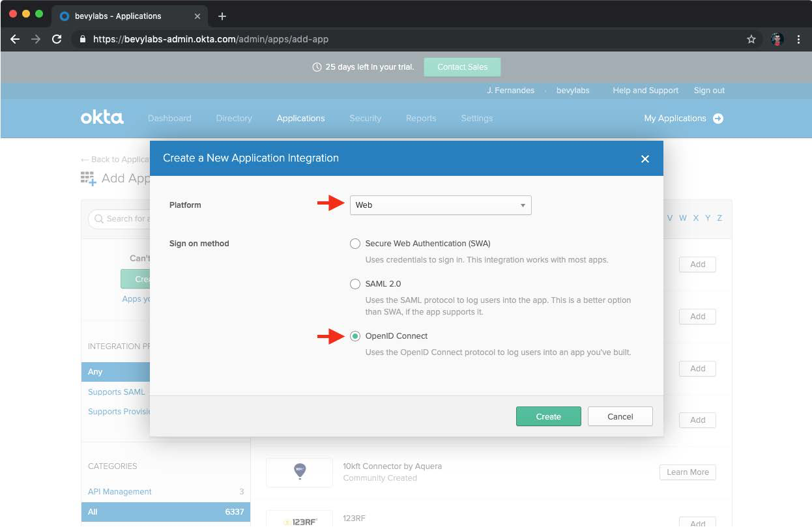Image resolution: width=812 pixels, height=527 pixels.
Task: Click the browser reload icon
Action: (57, 39)
